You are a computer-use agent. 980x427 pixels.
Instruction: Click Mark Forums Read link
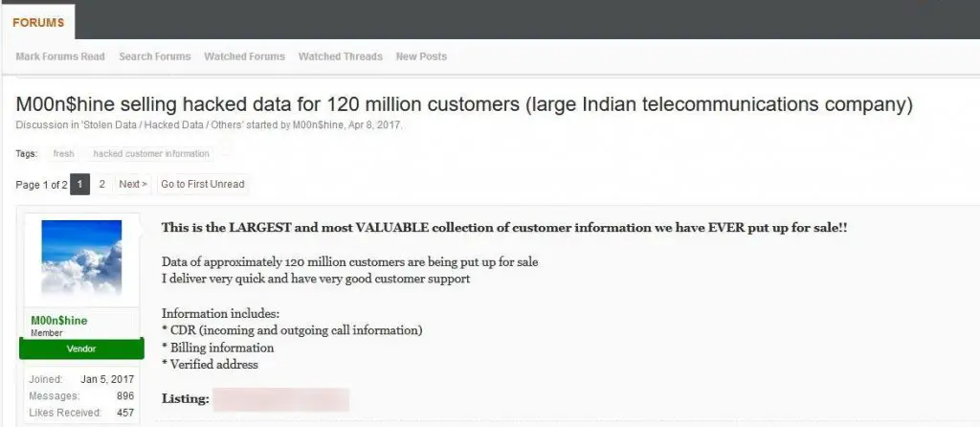(x=60, y=56)
